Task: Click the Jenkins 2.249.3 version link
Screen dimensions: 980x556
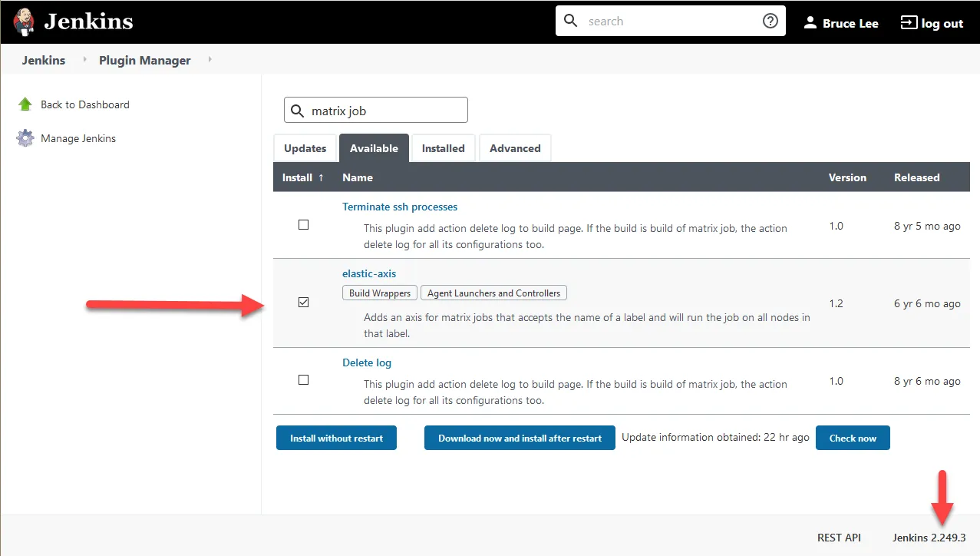Action: pos(929,538)
